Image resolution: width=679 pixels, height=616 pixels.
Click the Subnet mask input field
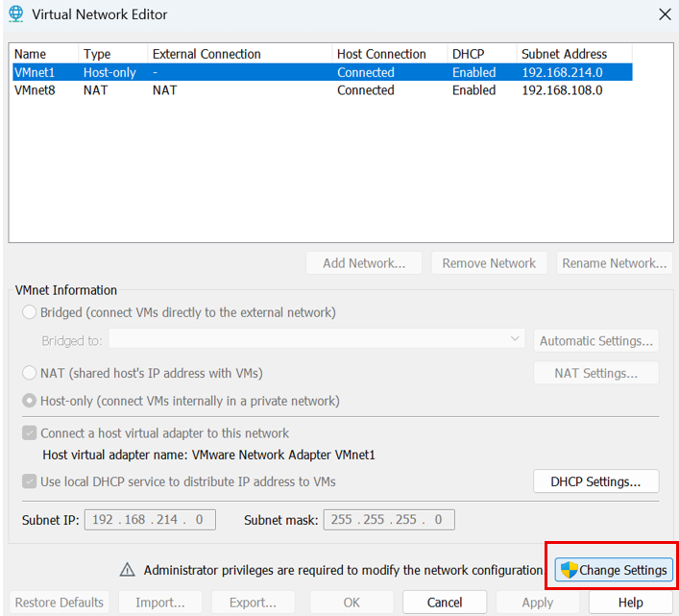[389, 519]
